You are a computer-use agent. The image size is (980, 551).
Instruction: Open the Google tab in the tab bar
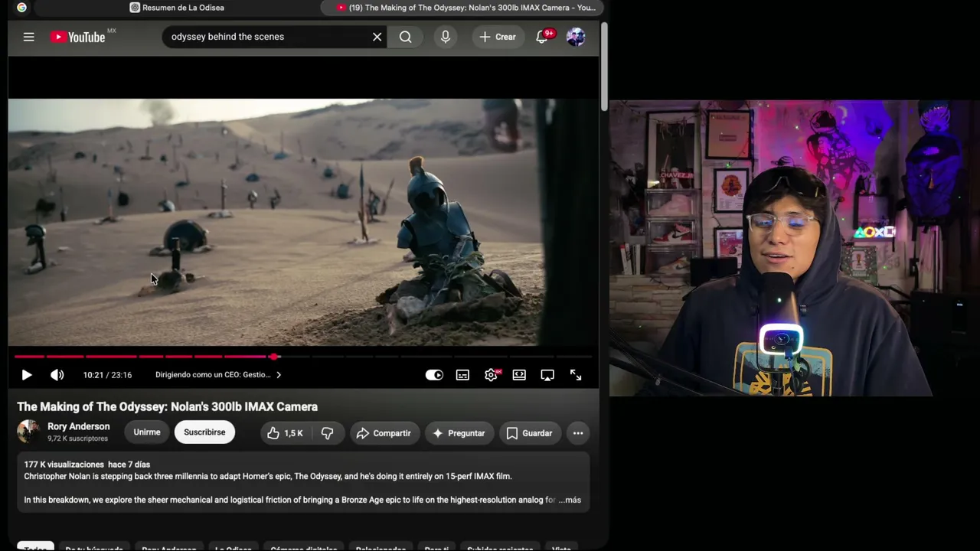tap(21, 8)
